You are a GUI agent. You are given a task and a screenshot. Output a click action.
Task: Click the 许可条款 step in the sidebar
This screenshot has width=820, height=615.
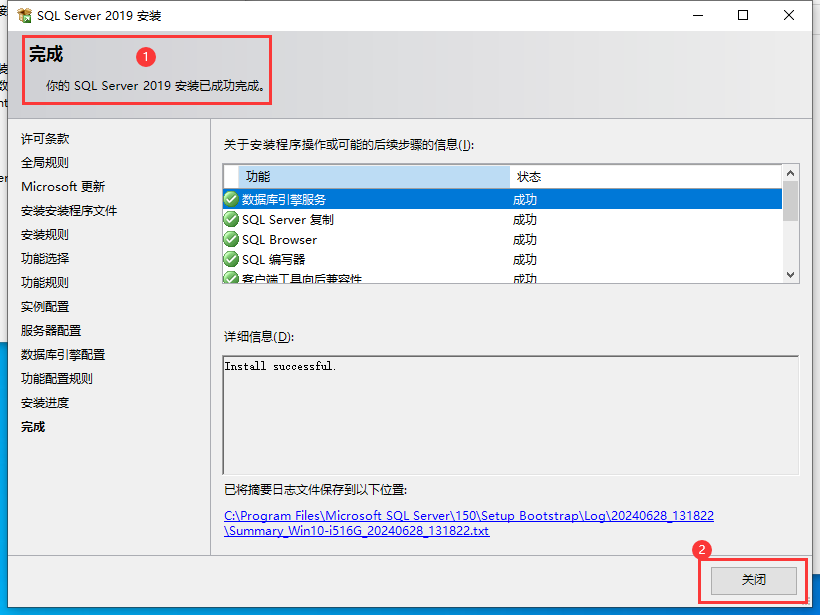(x=45, y=139)
